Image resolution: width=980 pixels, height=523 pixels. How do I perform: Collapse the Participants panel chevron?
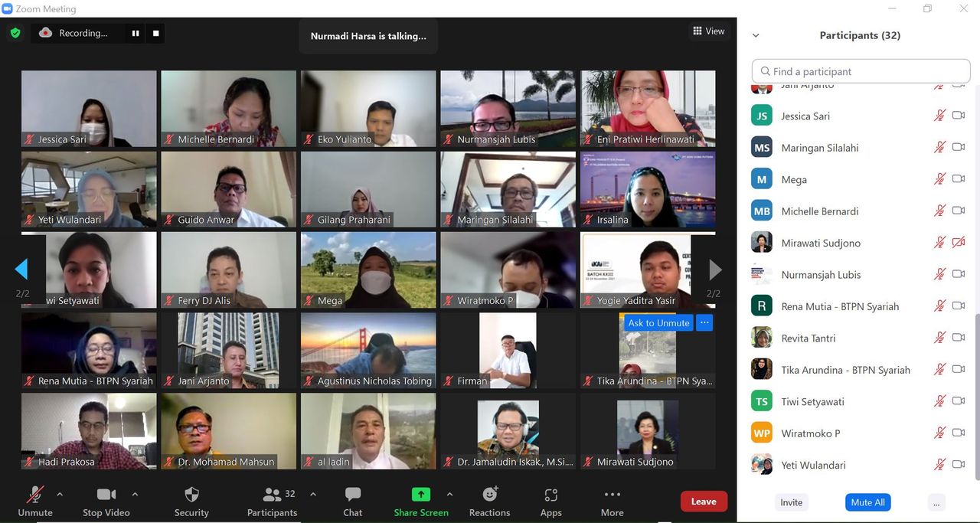click(756, 36)
